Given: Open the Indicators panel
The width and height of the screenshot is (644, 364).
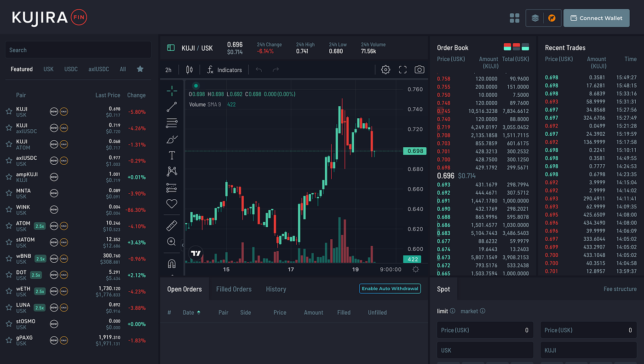Looking at the screenshot, I should tap(224, 69).
